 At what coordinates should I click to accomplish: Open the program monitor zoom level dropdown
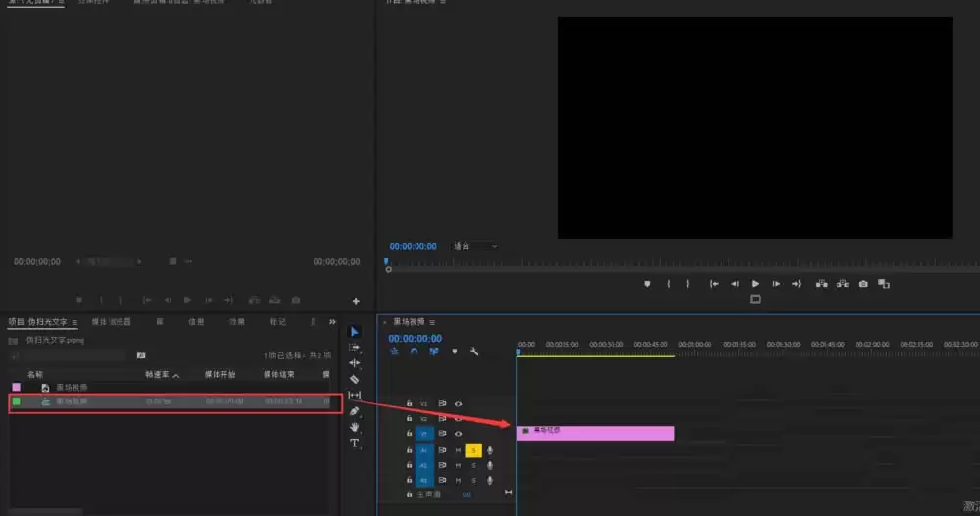point(475,246)
